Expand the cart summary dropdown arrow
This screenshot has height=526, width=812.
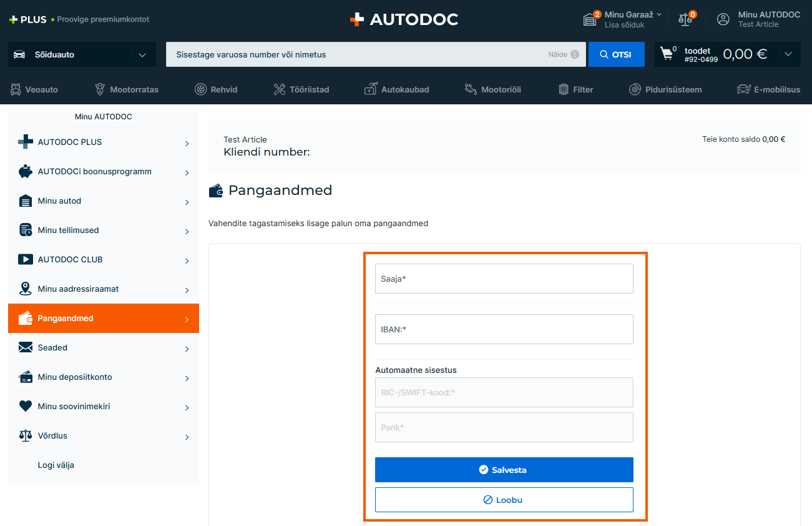coord(788,54)
